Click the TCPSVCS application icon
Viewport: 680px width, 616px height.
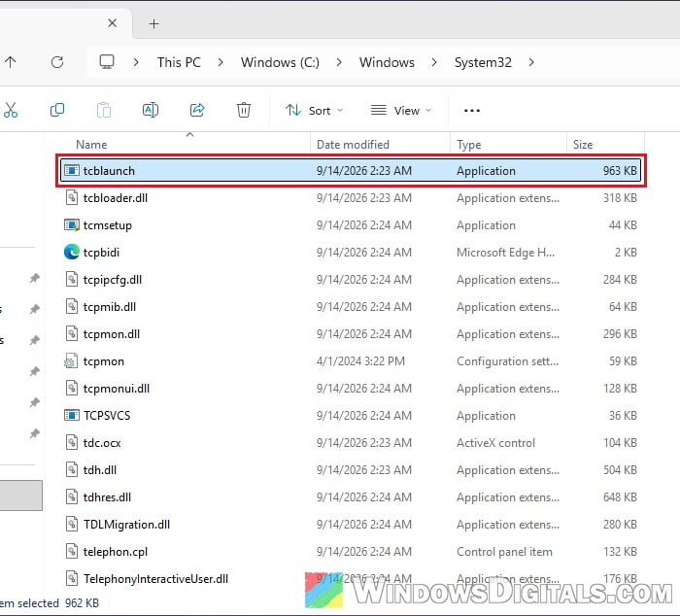tap(72, 415)
